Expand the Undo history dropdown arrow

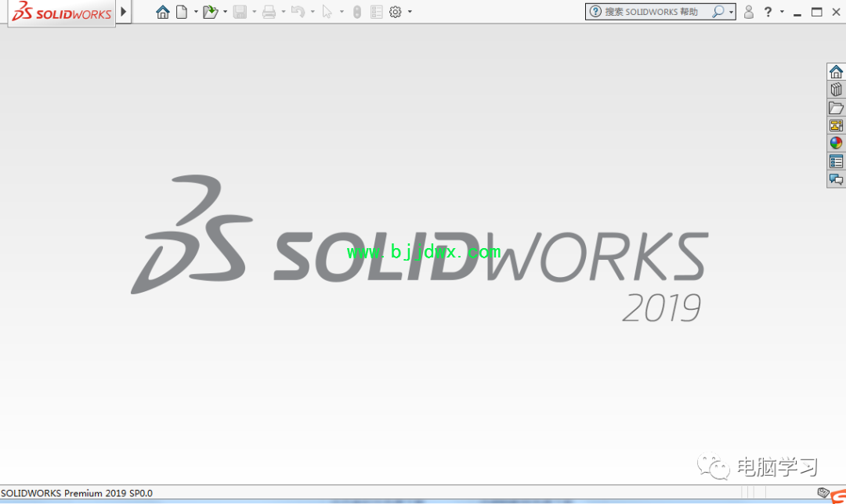pos(313,12)
